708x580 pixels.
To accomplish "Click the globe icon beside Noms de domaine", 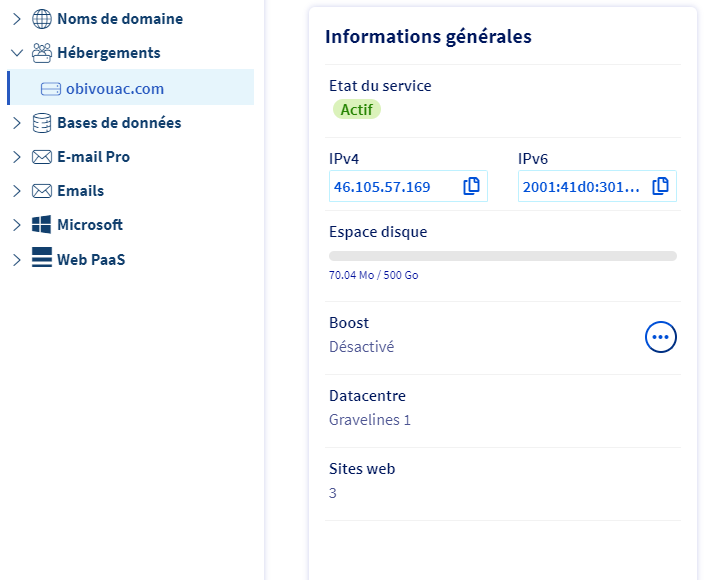I will [x=42, y=19].
